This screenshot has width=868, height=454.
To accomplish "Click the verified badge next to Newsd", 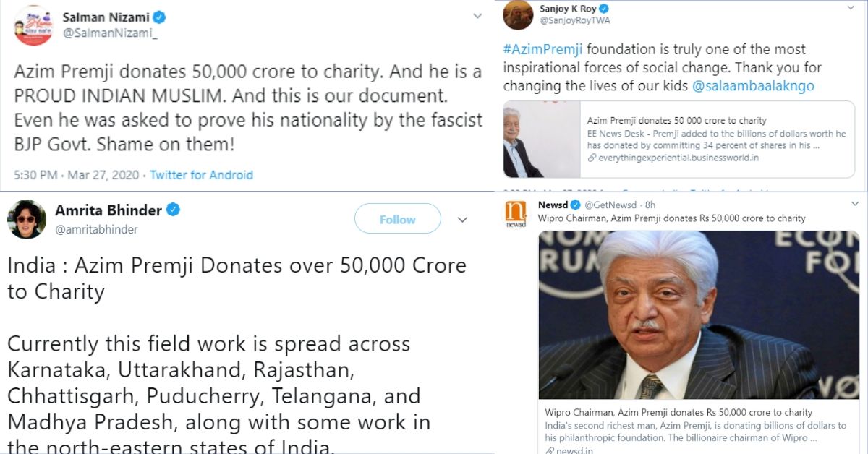I will [576, 206].
